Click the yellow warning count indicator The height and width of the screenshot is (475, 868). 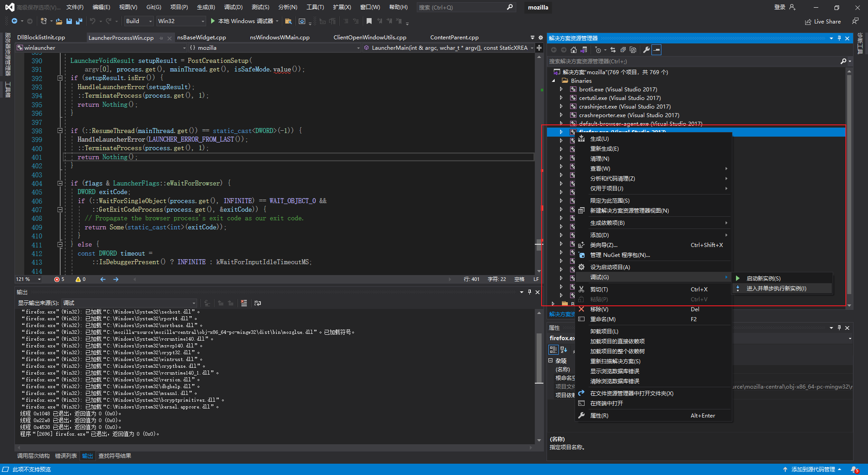[80, 280]
